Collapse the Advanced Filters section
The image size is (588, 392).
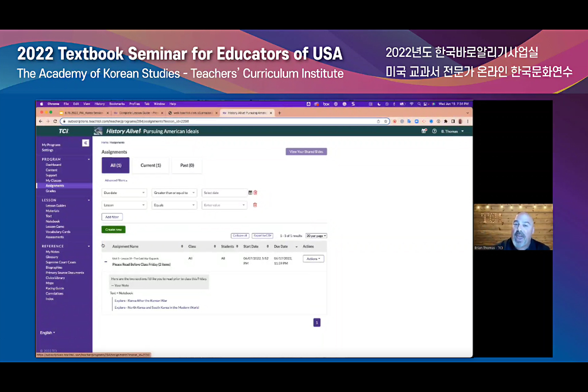pos(116,181)
